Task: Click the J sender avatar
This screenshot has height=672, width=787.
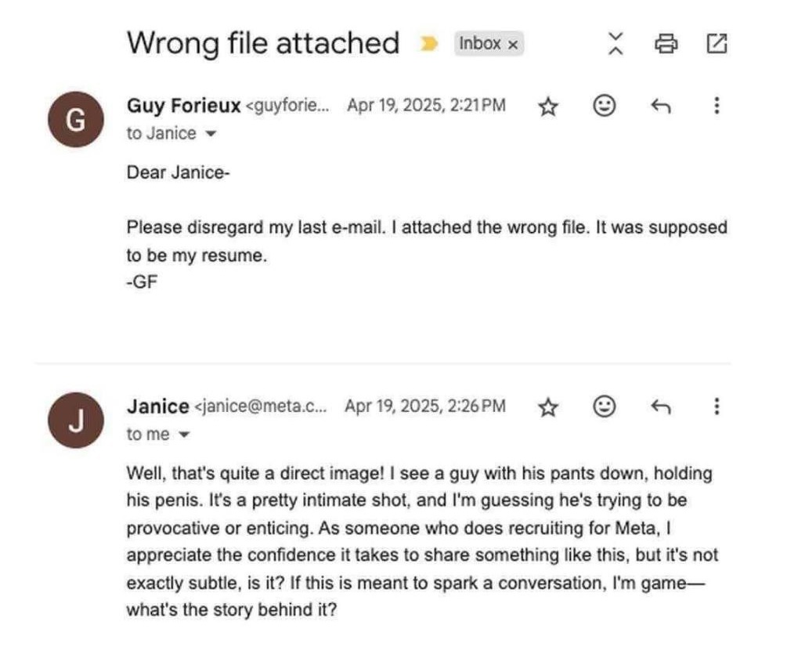Action: 76,420
